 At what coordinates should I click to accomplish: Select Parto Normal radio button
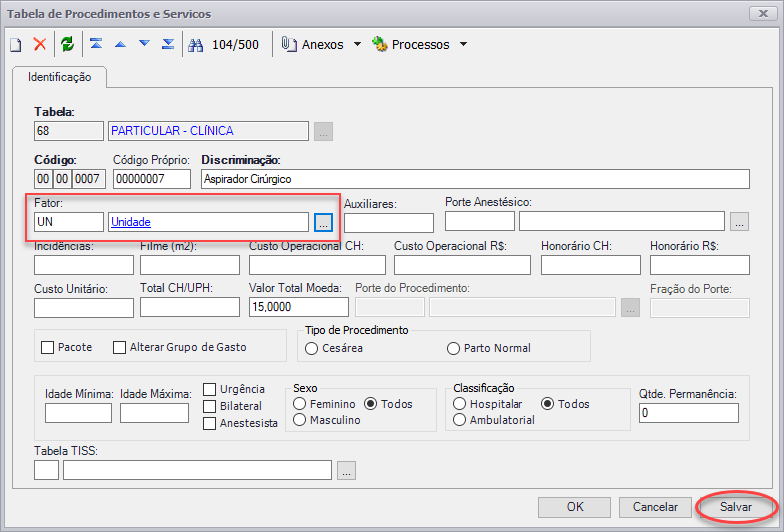[454, 348]
